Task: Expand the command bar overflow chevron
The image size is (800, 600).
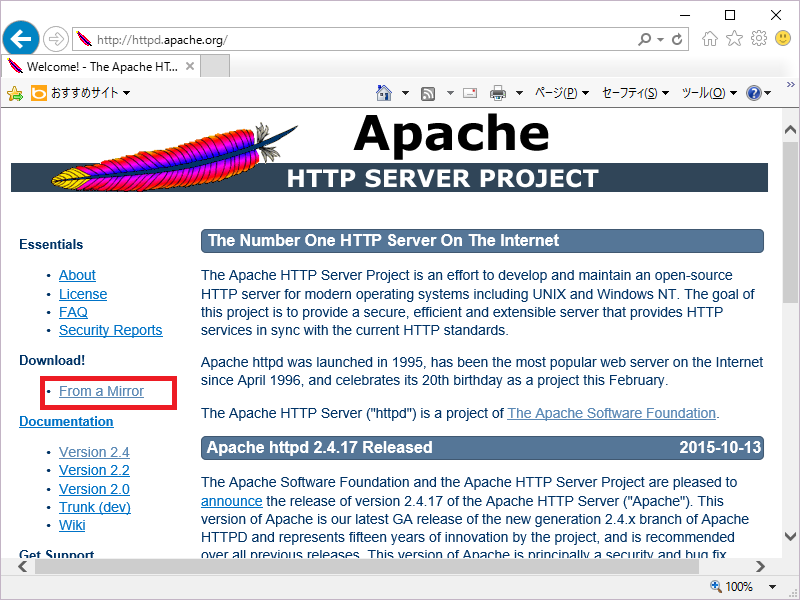Action: [790, 84]
